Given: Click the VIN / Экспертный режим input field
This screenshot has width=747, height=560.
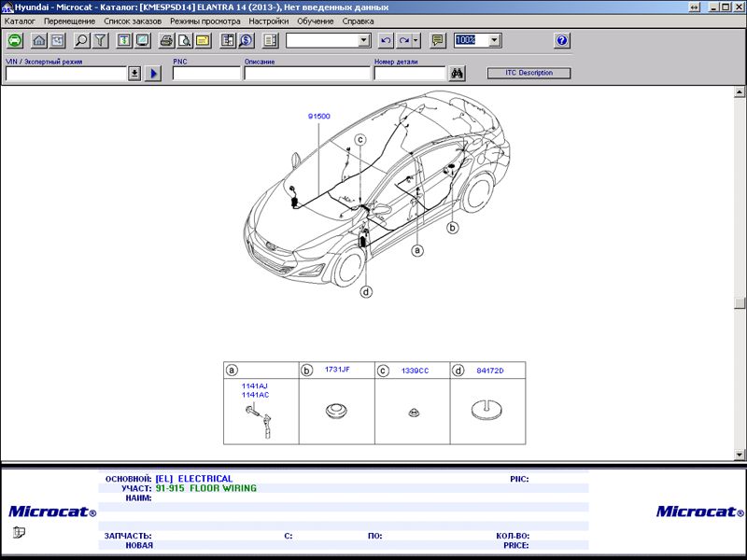Looking at the screenshot, I should point(66,74).
